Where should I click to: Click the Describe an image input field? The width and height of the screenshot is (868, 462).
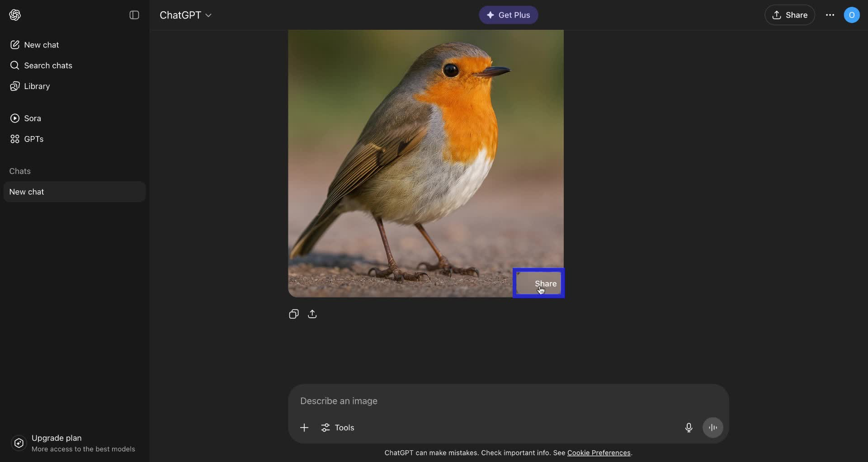(452, 401)
